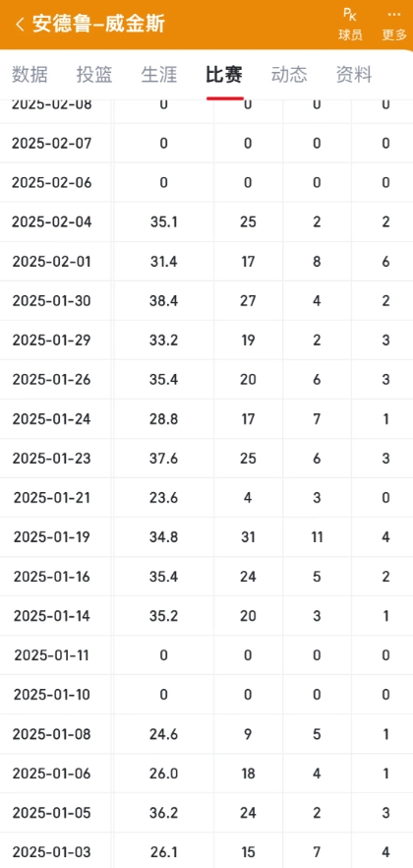This screenshot has width=413, height=868.
Task: Select the 2025-01-21 game row
Action: (x=206, y=498)
